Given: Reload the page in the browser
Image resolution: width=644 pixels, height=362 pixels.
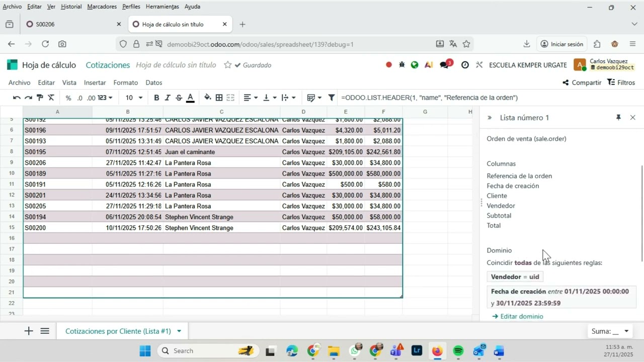Looking at the screenshot, I should [45, 44].
